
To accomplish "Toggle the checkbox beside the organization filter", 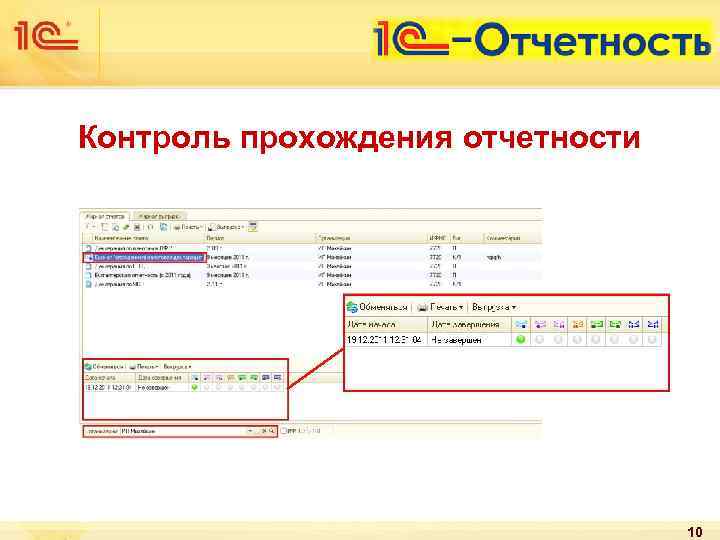I will click(284, 431).
